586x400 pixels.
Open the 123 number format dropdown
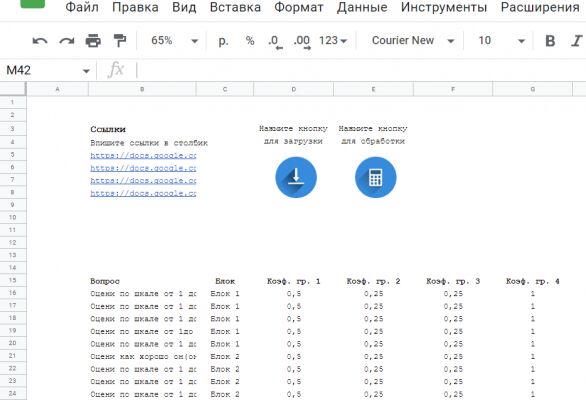pyautogui.click(x=333, y=40)
